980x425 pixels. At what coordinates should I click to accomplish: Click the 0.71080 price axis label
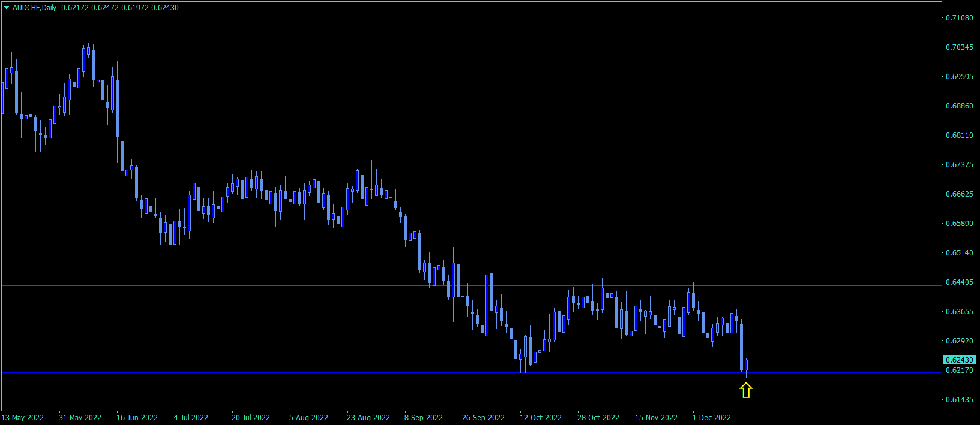(x=960, y=18)
